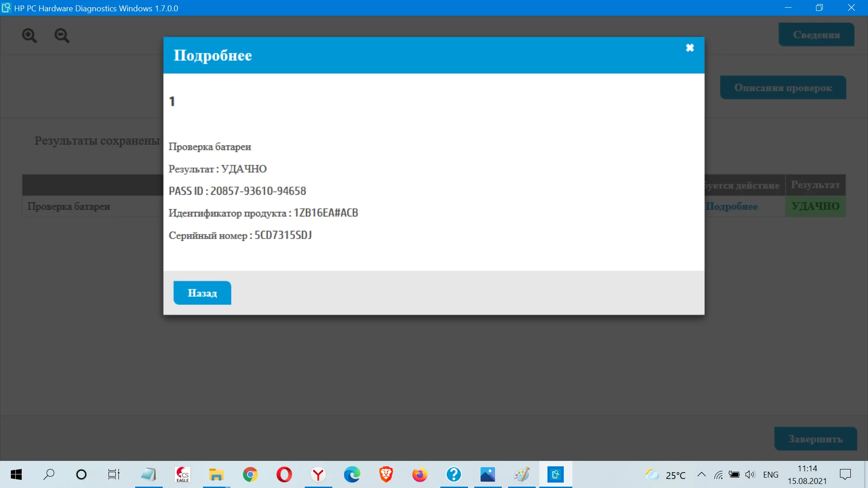Image resolution: width=868 pixels, height=488 pixels.
Task: Open Описания проверок
Action: (x=783, y=88)
